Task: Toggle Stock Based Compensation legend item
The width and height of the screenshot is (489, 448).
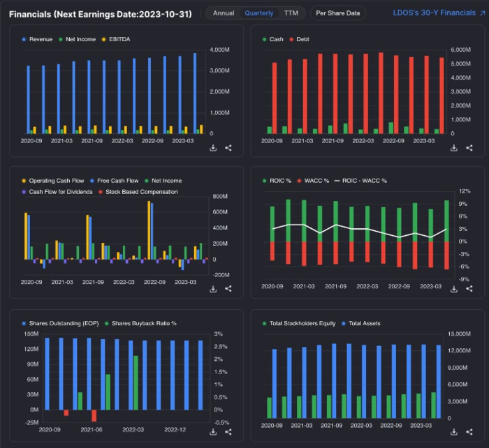Action: pos(141,191)
